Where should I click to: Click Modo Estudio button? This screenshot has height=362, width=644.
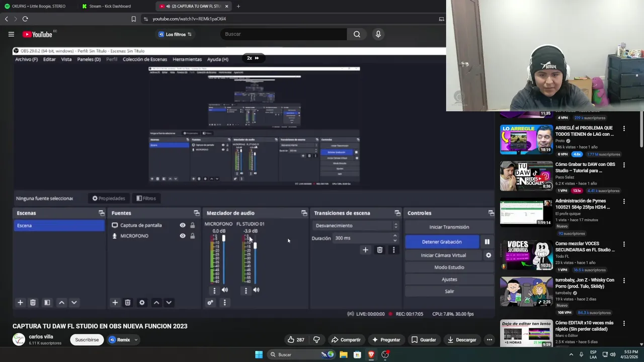(449, 267)
